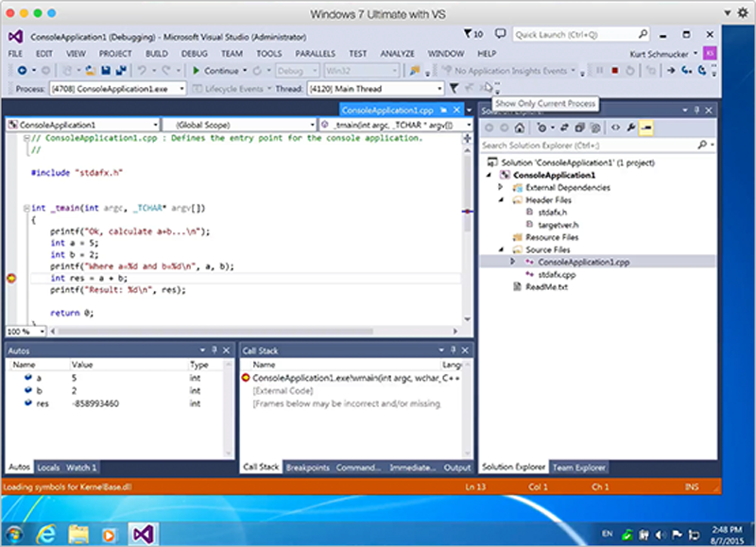Click the Save disk icon in toolbar
Viewport: 756px width, 547px height.
(x=106, y=70)
